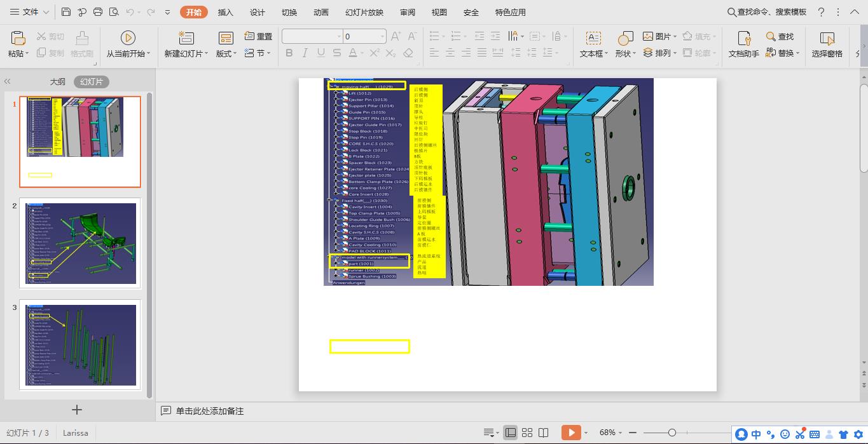Toggle italic text formatting
Screen dimensions: 868x444
pyautogui.click(x=305, y=53)
